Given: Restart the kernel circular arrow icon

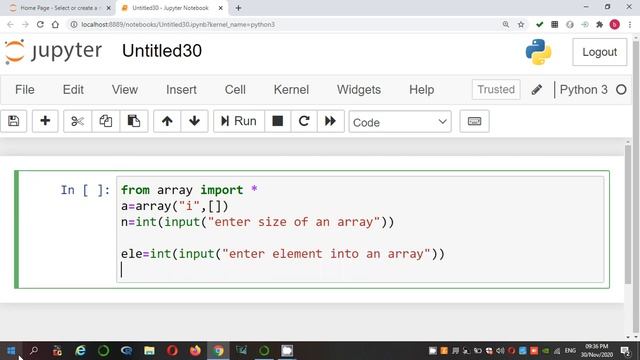Looking at the screenshot, I should click(304, 121).
